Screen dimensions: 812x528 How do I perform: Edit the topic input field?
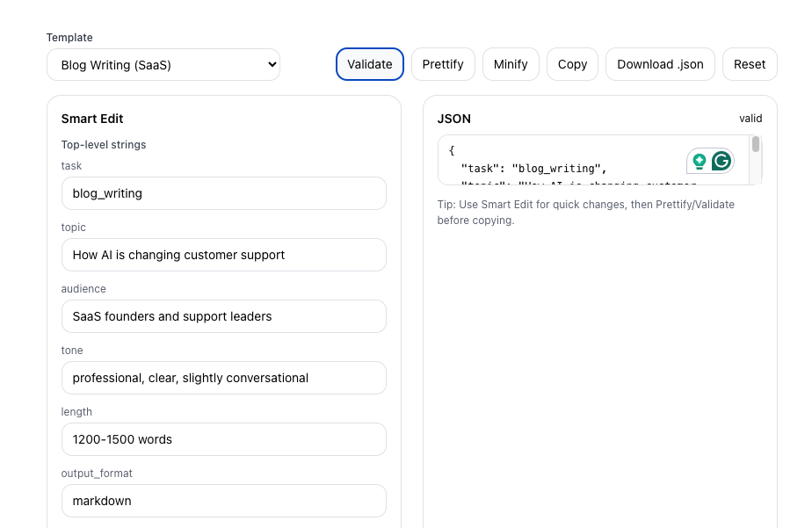pos(224,255)
